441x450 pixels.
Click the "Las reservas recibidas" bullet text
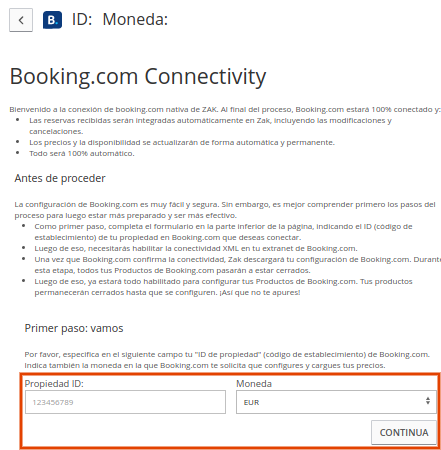[210, 126]
